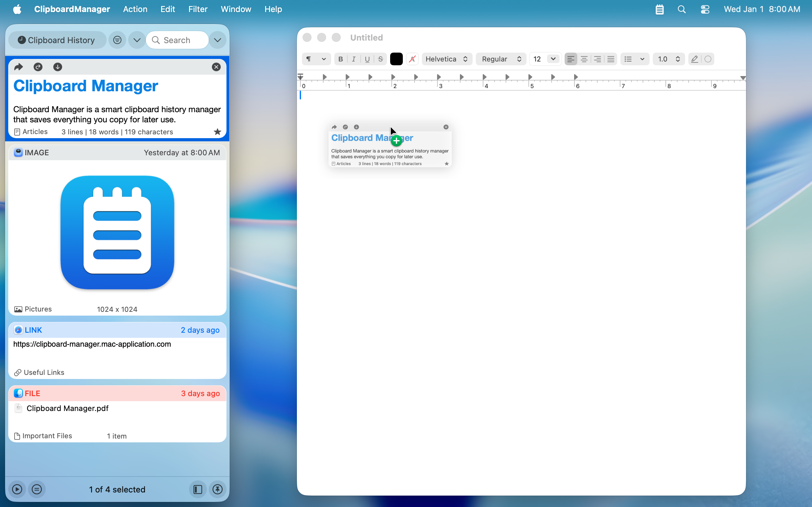Toggle italic formatting button
The height and width of the screenshot is (507, 812).
354,59
